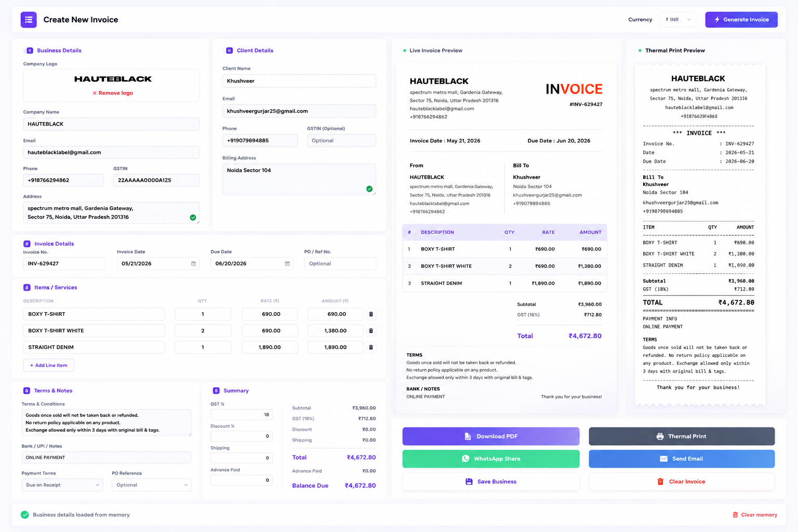
Task: Edit the Terms & Conditions text area
Action: (107, 423)
